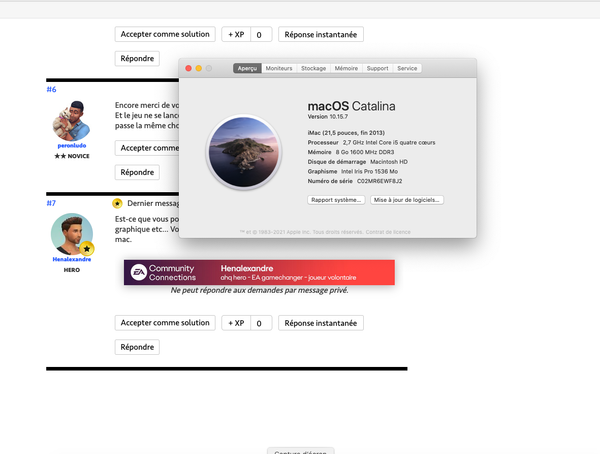Click the Numéro de série value
Screen dimensions: 600x454
pyautogui.click(x=380, y=181)
